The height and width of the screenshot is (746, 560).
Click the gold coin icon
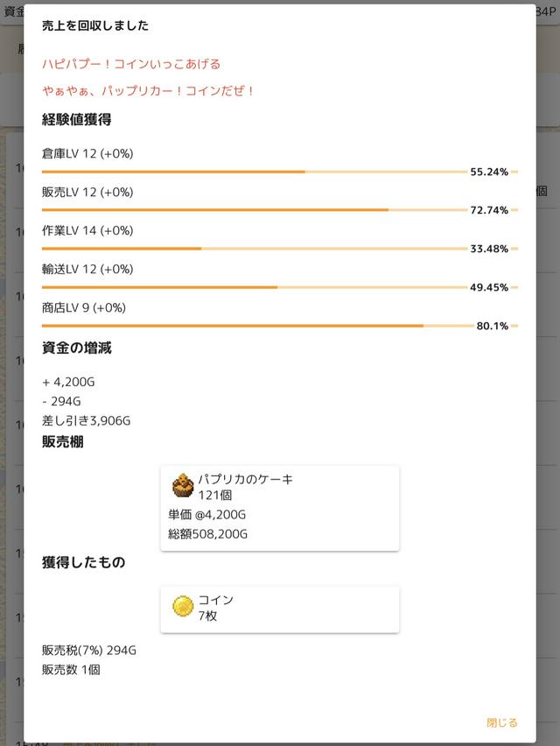(x=183, y=606)
